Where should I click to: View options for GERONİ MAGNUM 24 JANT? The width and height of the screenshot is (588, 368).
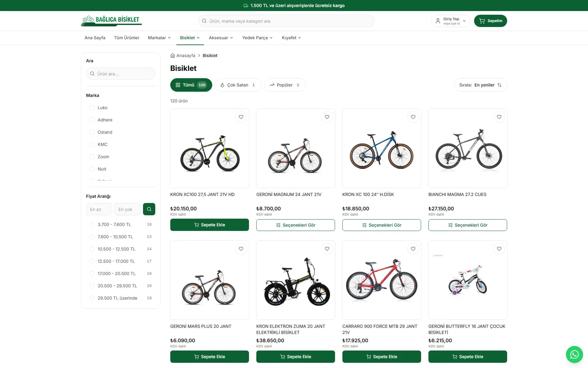[296, 225]
